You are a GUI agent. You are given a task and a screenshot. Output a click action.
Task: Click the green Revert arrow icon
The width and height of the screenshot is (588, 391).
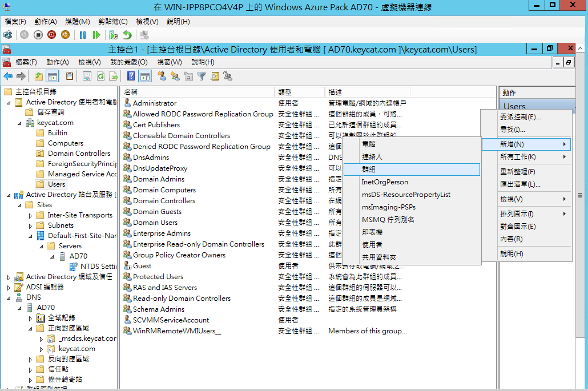click(x=127, y=35)
